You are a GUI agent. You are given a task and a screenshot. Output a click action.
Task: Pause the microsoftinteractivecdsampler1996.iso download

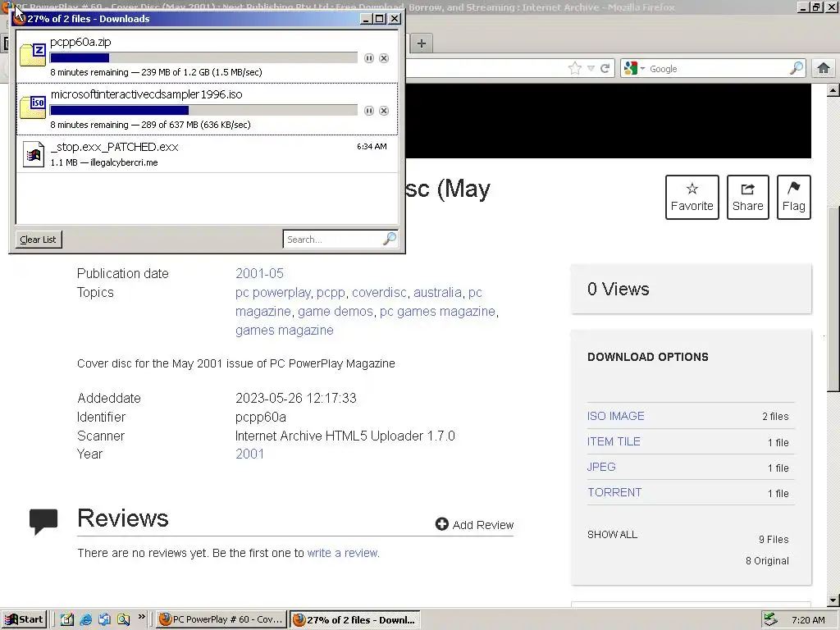(368, 111)
